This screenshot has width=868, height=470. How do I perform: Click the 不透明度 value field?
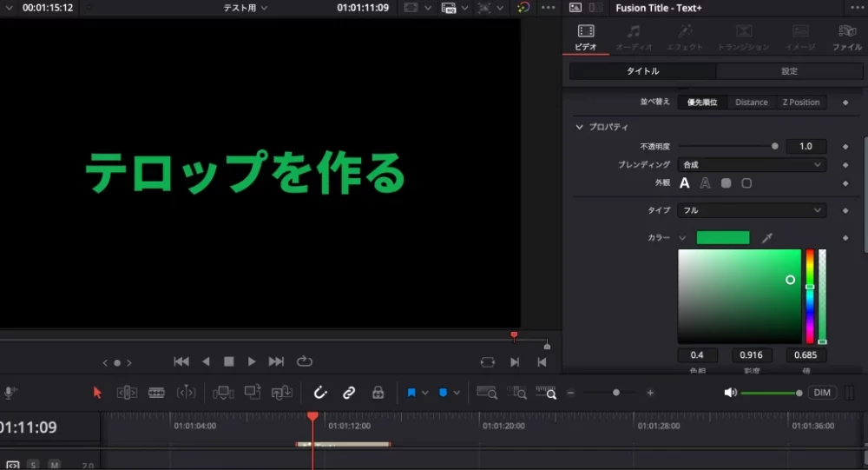pos(806,146)
